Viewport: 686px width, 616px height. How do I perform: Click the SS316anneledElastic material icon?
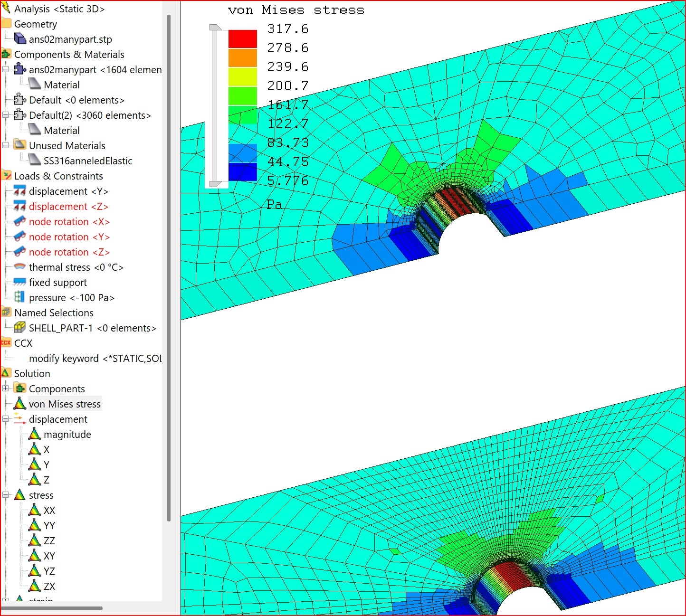[35, 161]
